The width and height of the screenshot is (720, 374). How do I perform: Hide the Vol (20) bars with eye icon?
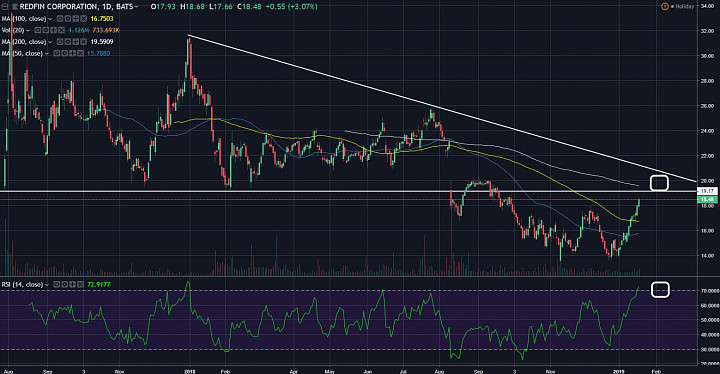[38, 30]
